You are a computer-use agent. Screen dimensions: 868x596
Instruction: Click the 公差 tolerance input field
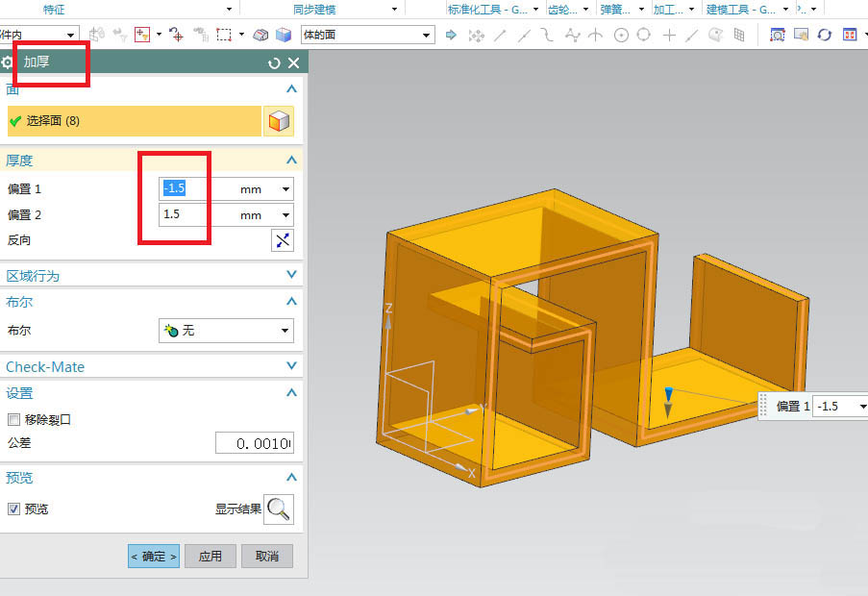[255, 443]
